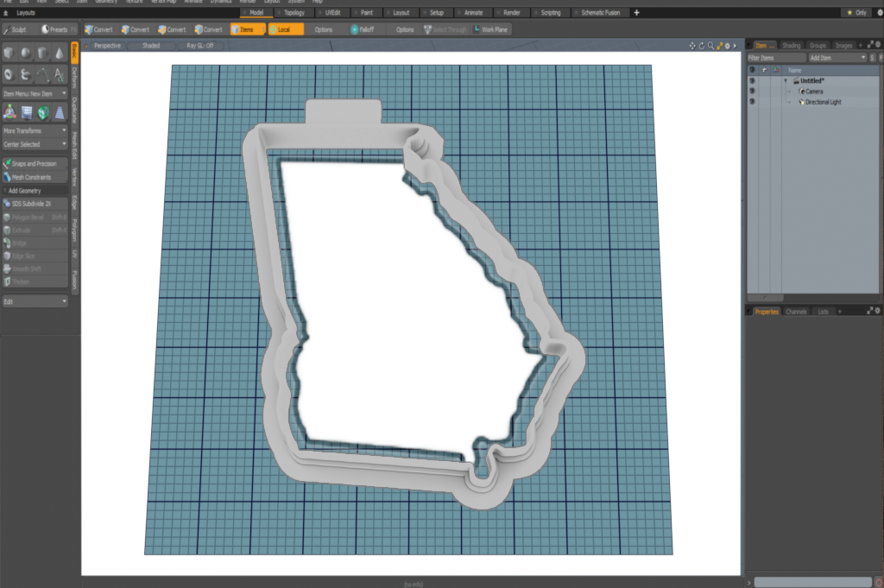This screenshot has width=884, height=588.
Task: Click the command input field at bottom right
Action: [812, 582]
